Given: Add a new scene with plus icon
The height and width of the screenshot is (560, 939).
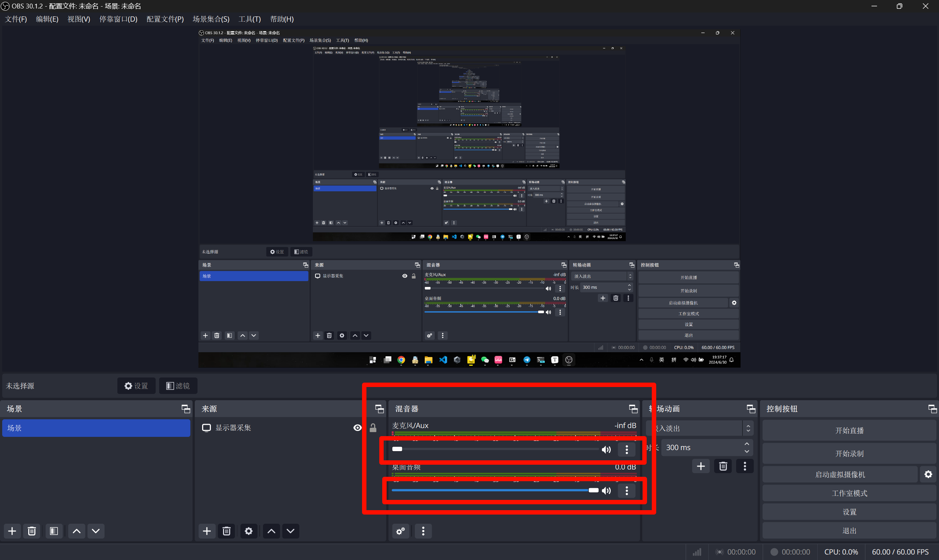Looking at the screenshot, I should pyautogui.click(x=12, y=531).
